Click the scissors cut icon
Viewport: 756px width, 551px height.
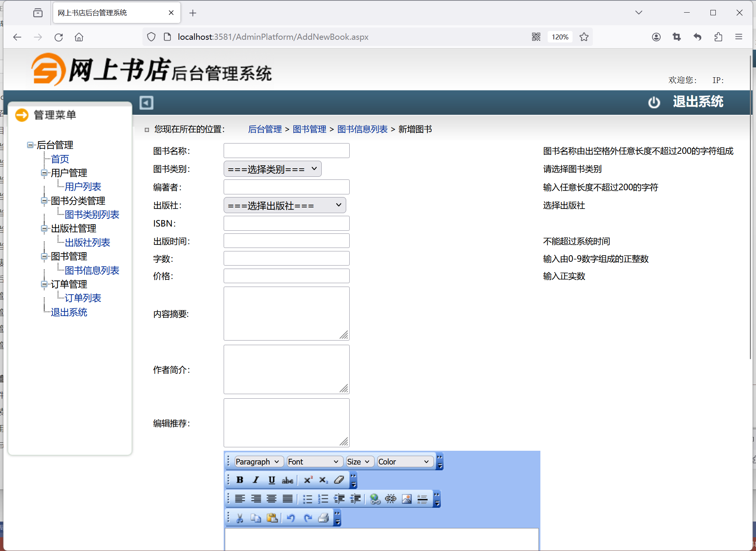pos(240,518)
